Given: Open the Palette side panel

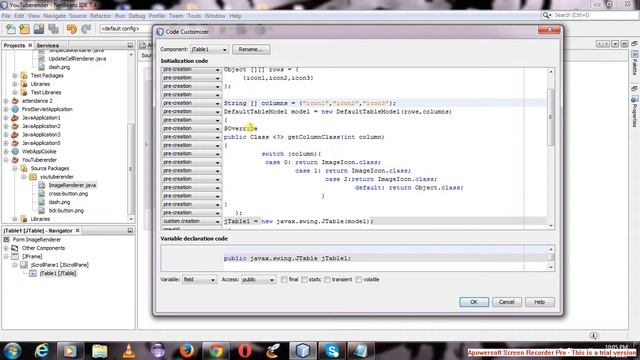Looking at the screenshot, I should click(x=635, y=64).
